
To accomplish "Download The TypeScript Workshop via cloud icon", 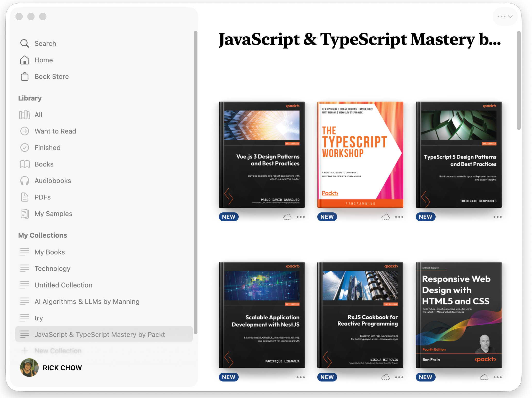I will [386, 217].
